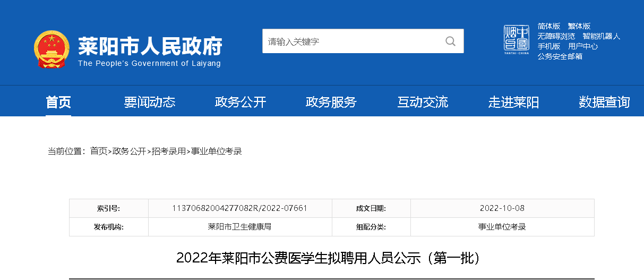Image resolution: width=644 pixels, height=280 pixels.
Task: Open the 要闻动态 navigation tab
Action: [150, 102]
